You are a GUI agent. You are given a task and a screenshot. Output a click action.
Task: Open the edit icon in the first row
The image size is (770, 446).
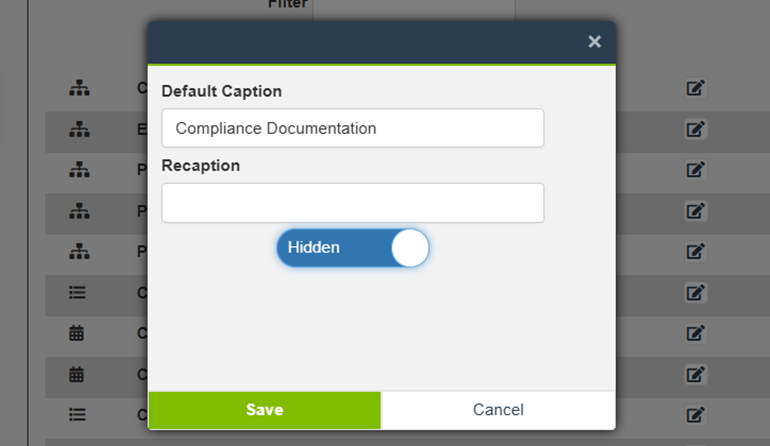(696, 88)
